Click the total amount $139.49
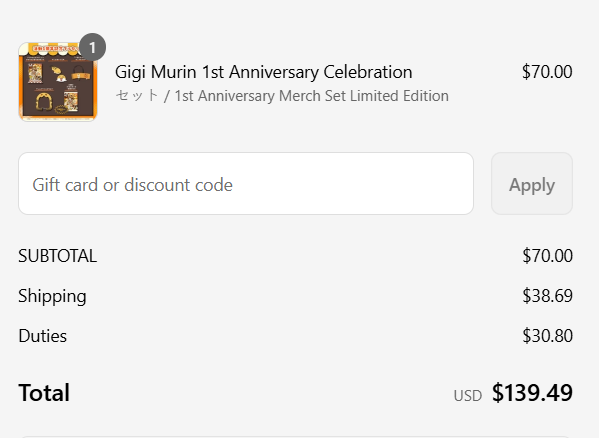 coord(532,393)
